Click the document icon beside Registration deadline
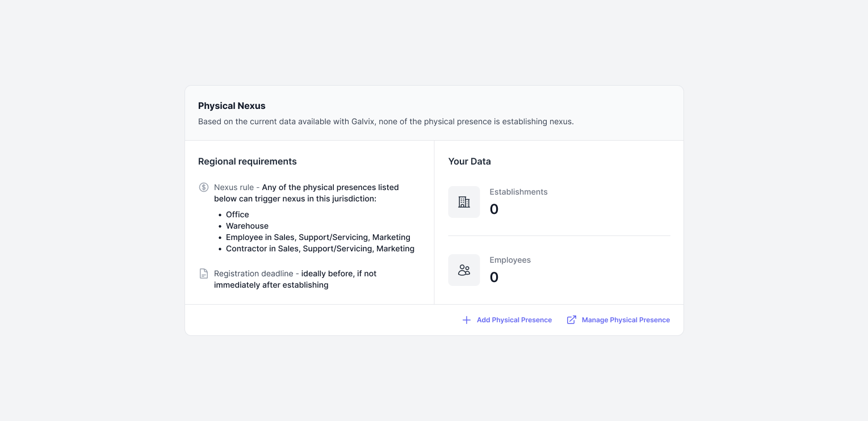This screenshot has height=421, width=868. pyautogui.click(x=204, y=273)
